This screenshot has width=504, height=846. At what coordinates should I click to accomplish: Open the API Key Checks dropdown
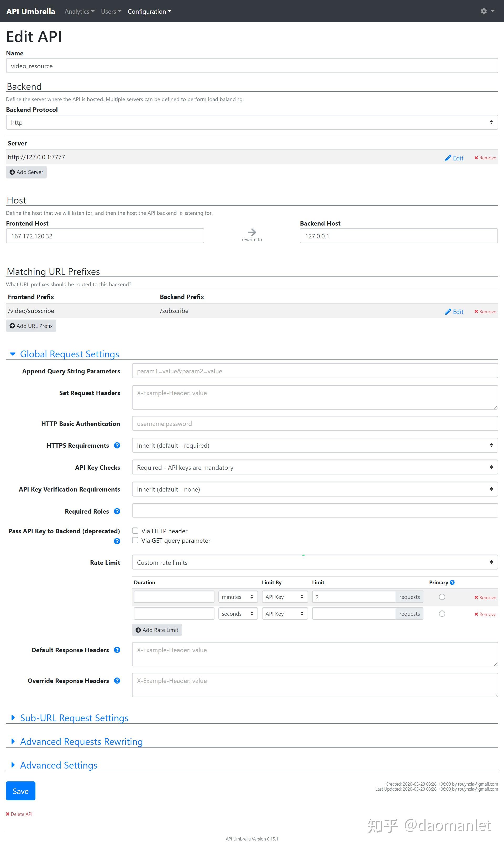(x=314, y=467)
